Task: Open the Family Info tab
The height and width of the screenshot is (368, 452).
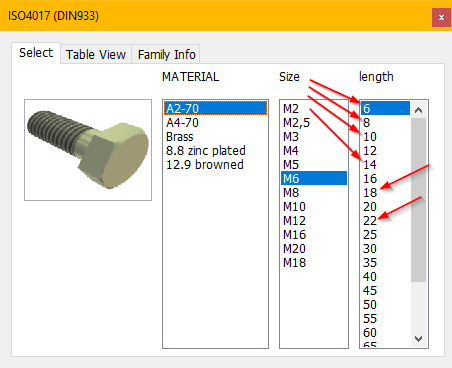Action: click(x=166, y=54)
